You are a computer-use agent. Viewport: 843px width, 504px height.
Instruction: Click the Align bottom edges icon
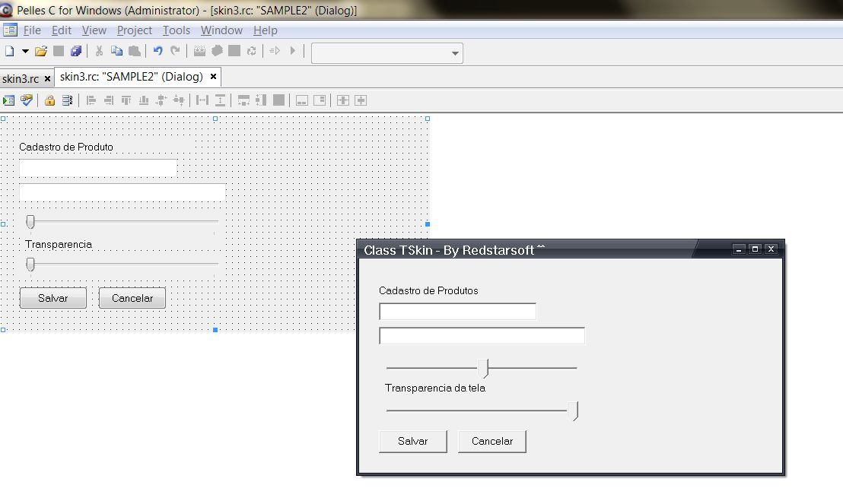pyautogui.click(x=144, y=100)
